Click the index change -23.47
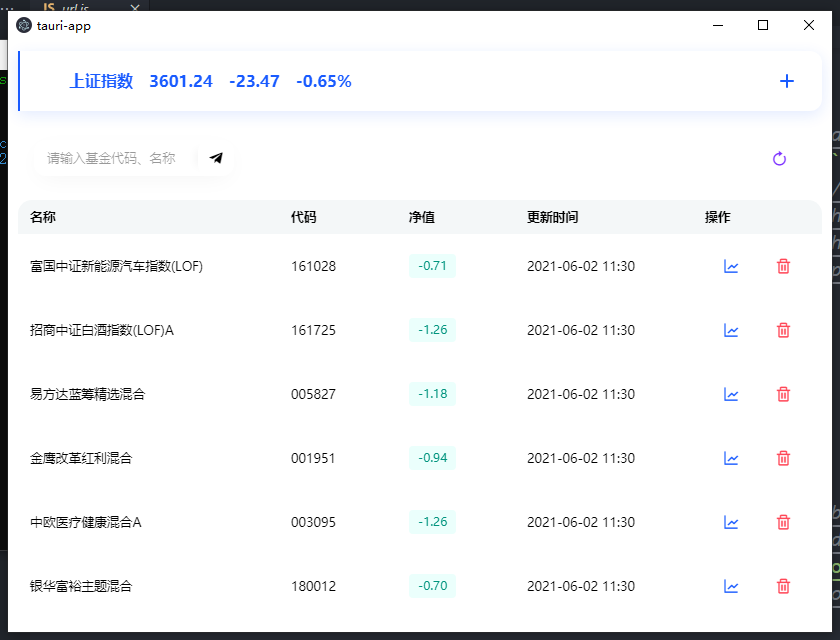Screen dimensions: 840x640 coord(254,81)
